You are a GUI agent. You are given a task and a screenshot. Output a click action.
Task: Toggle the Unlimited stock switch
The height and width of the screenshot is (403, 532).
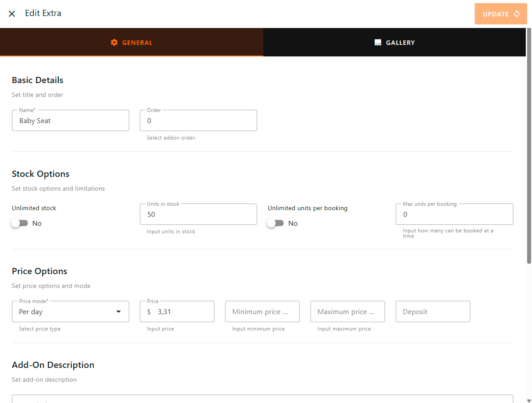point(20,223)
